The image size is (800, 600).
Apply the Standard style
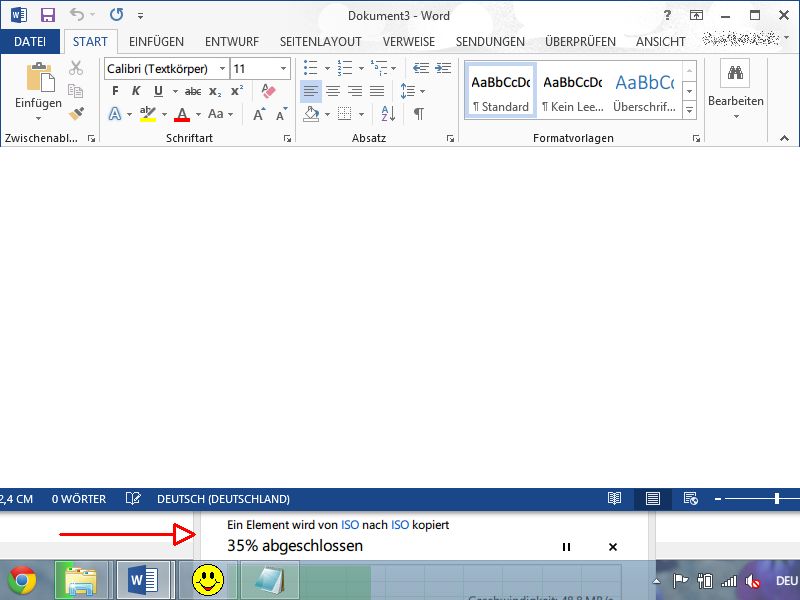coord(501,91)
